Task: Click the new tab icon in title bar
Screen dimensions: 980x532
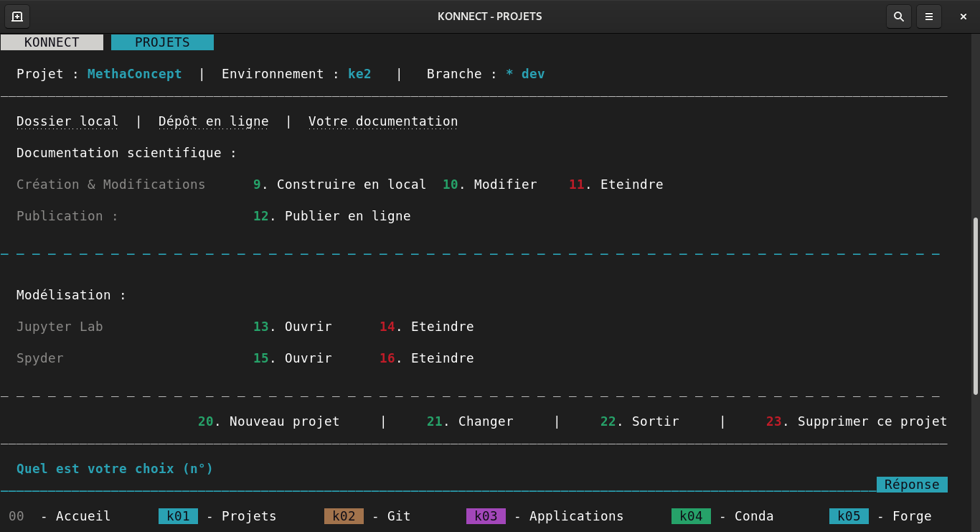Action: point(17,17)
